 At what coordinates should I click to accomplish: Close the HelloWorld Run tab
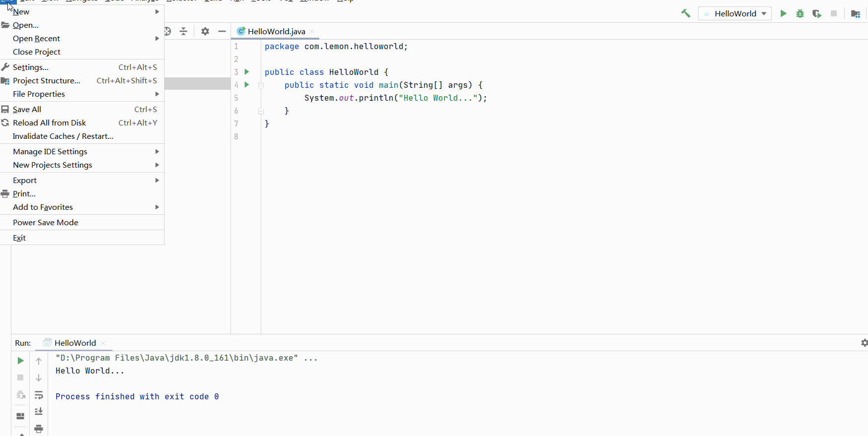103,343
